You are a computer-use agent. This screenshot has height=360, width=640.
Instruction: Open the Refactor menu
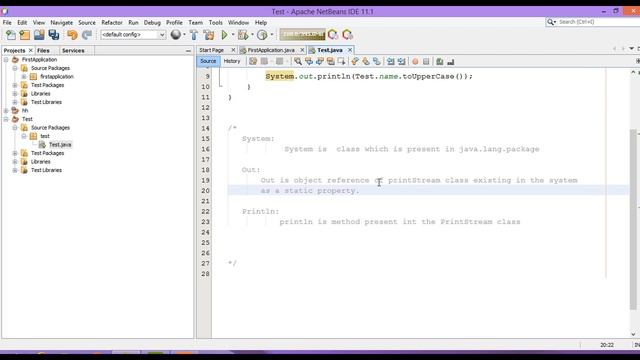[112, 22]
